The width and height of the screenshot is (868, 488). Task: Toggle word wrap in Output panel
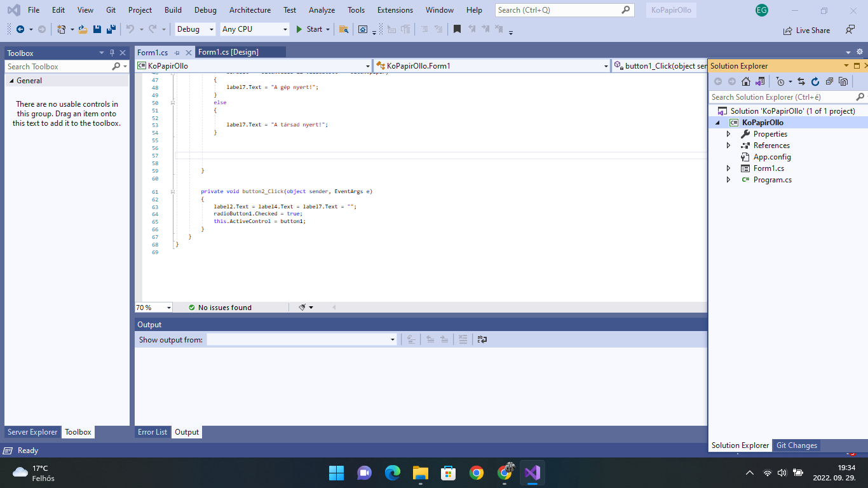click(x=482, y=339)
